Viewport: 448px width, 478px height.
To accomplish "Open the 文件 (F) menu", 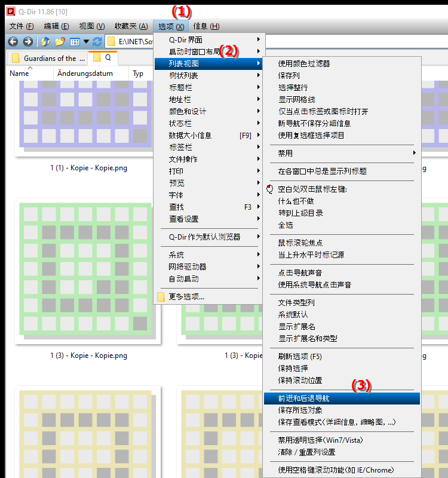I will click(x=22, y=26).
